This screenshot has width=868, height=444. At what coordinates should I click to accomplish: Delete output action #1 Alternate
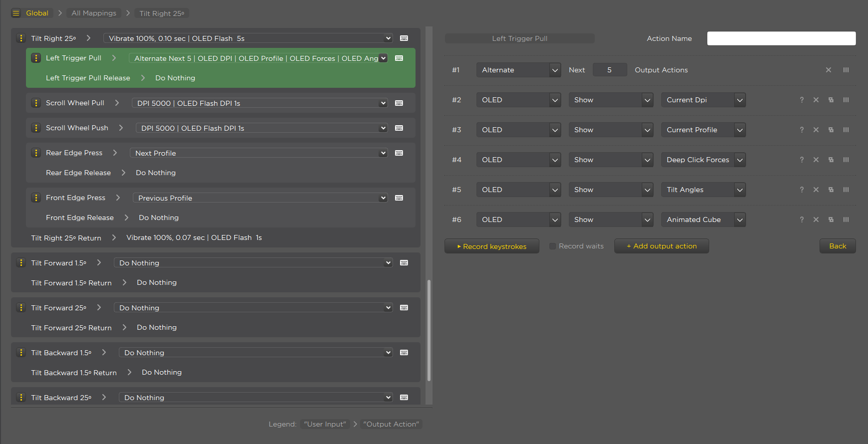tap(829, 70)
